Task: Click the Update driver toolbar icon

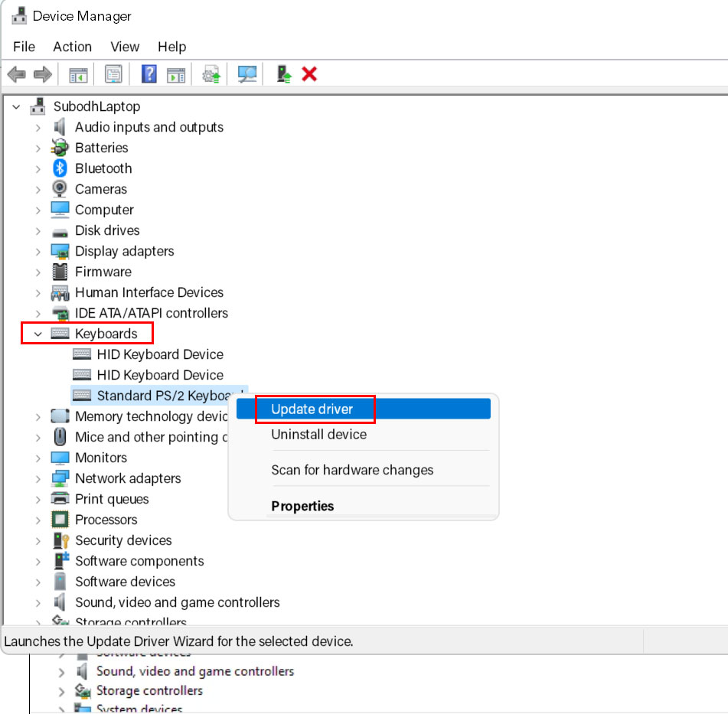Action: point(212,73)
